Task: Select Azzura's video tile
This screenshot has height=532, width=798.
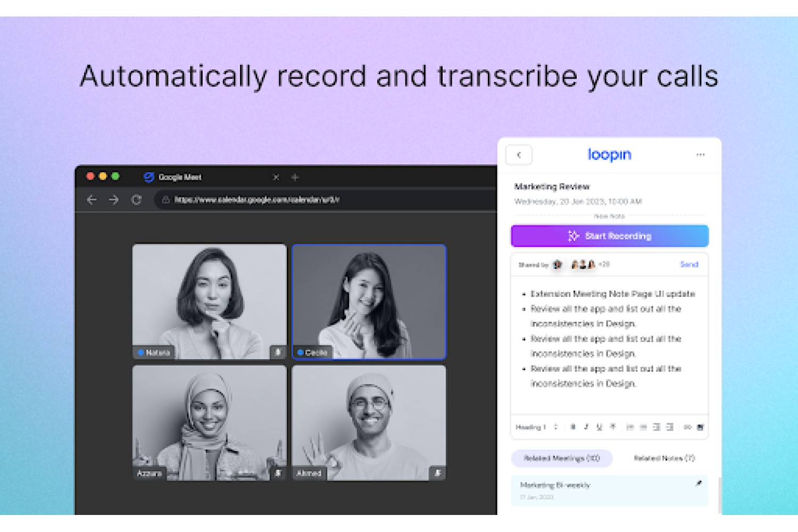Action: (x=209, y=423)
